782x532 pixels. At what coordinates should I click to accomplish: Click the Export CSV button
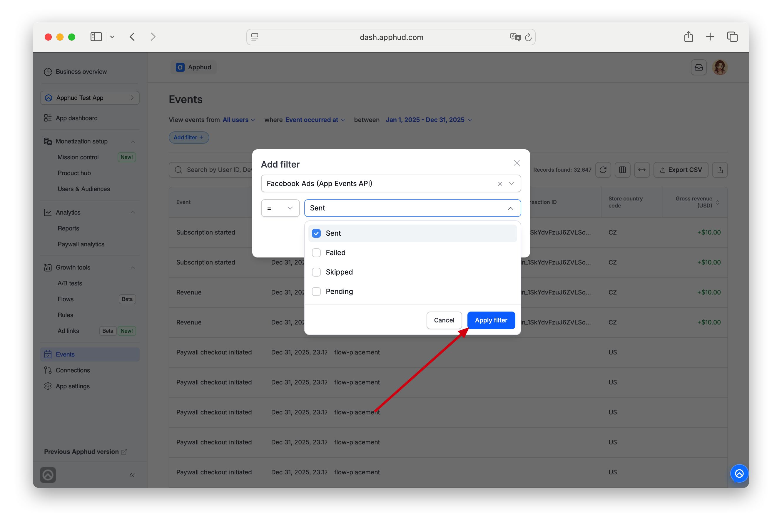click(680, 170)
